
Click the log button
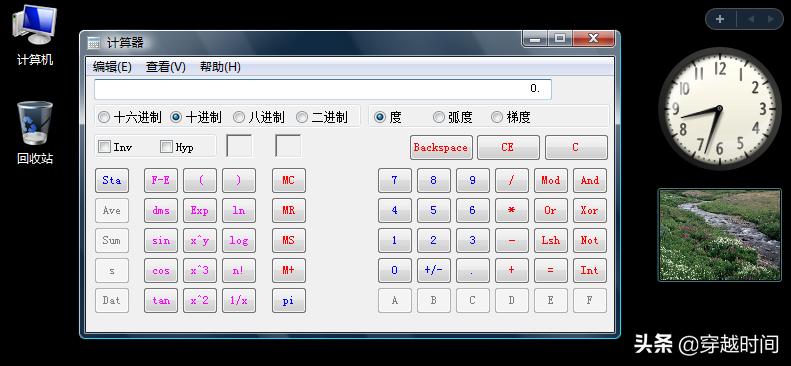239,240
